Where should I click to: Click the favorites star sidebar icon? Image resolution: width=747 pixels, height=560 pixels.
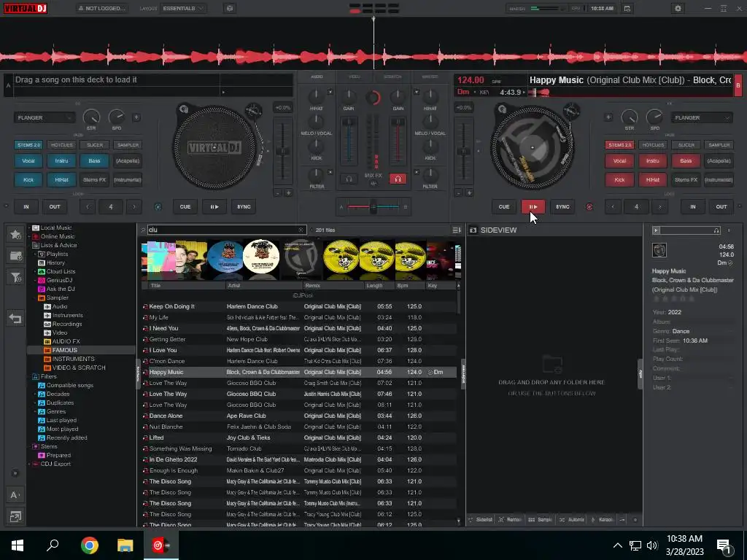[16, 234]
